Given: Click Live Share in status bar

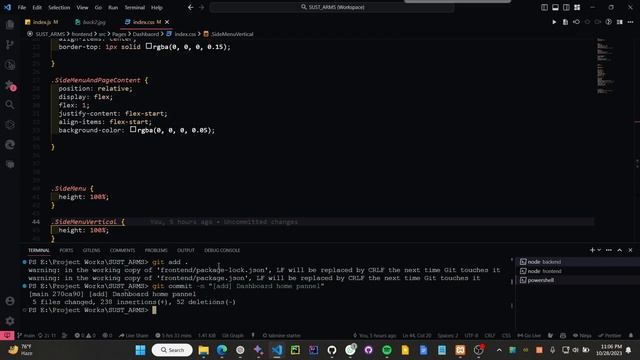Looking at the screenshot, I should click(133, 336).
